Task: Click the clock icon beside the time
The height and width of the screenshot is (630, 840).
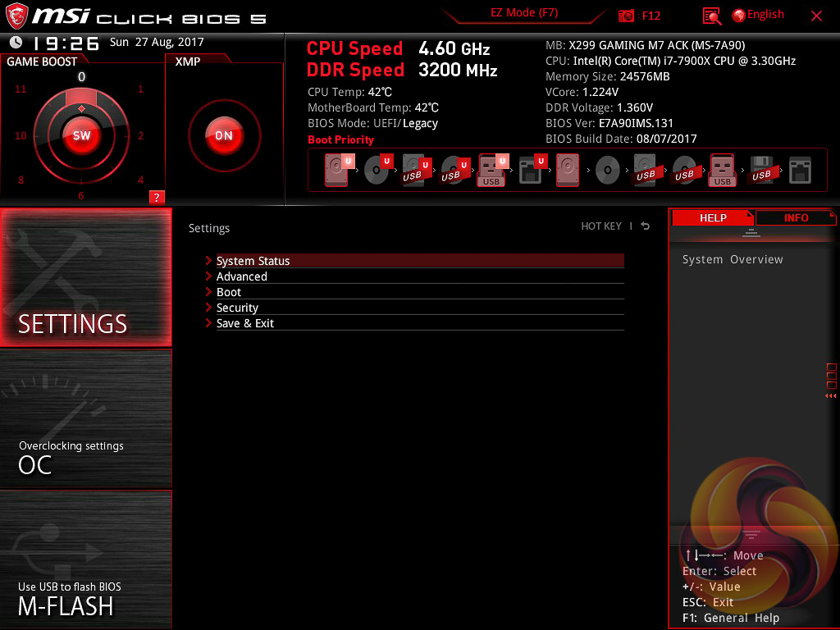Action: click(x=16, y=42)
